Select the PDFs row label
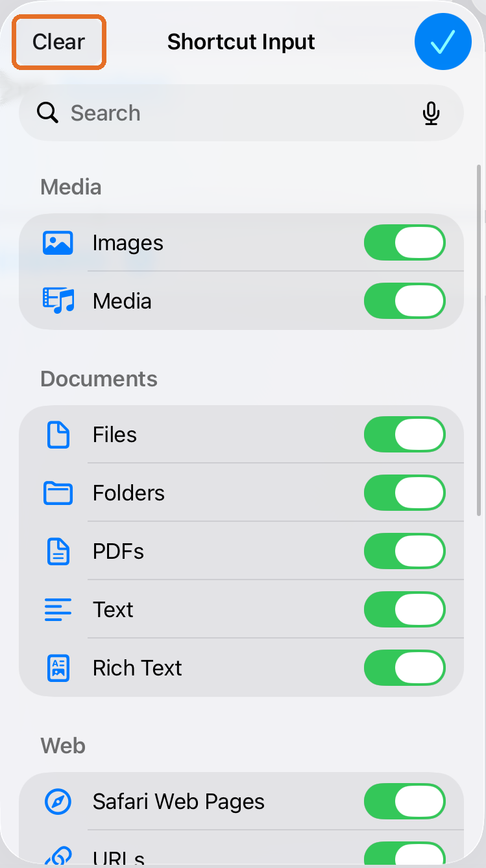 pos(118,551)
